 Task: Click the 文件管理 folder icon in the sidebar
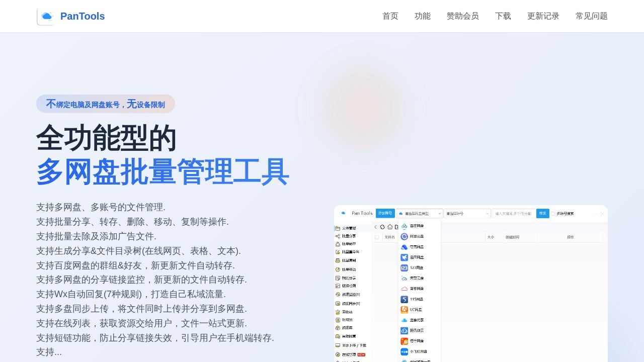click(338, 228)
